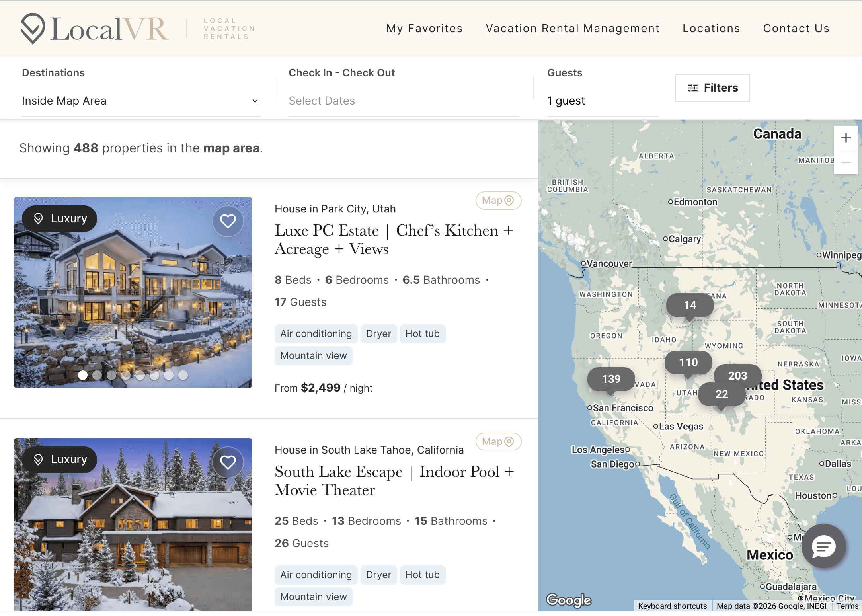This screenshot has width=862, height=616.
Task: Open the Locations menu
Action: (x=711, y=28)
